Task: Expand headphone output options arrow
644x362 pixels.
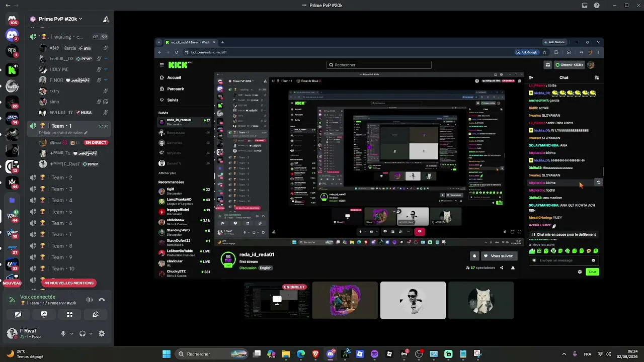Action: pyautogui.click(x=91, y=333)
